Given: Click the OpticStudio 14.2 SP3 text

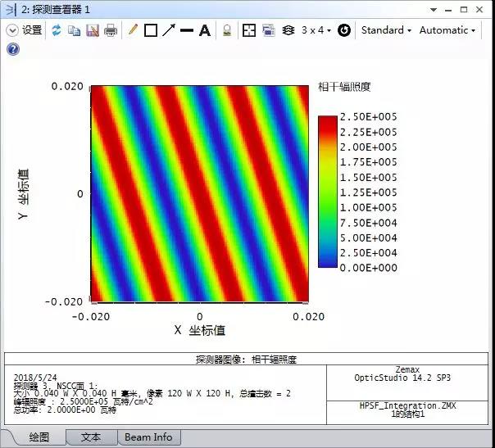Looking at the screenshot, I should pos(402,378).
